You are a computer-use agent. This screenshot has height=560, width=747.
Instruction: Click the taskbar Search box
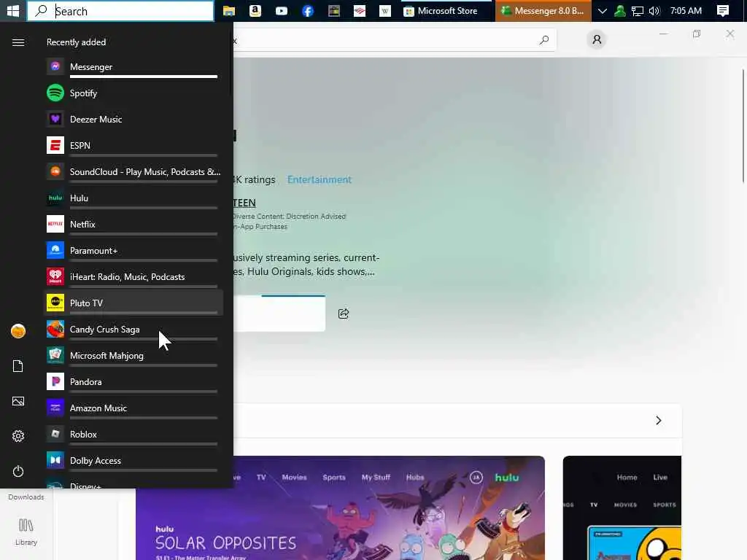coord(120,11)
